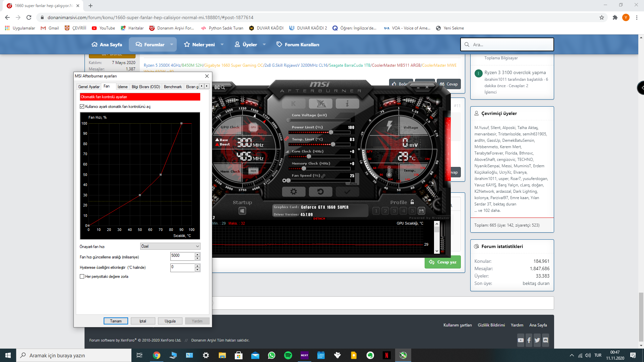
Task: Click the Power Limit slider handle
Action: [331, 132]
